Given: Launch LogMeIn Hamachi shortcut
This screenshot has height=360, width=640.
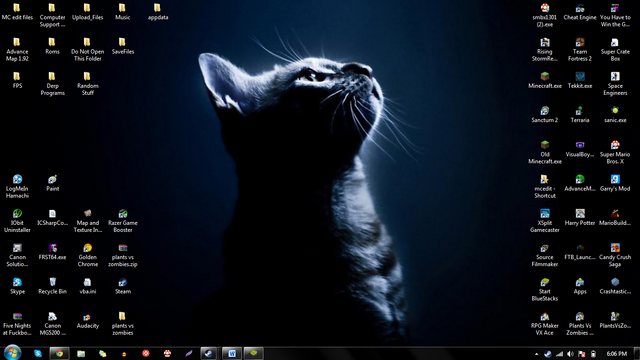Looking at the screenshot, I should 17,187.
